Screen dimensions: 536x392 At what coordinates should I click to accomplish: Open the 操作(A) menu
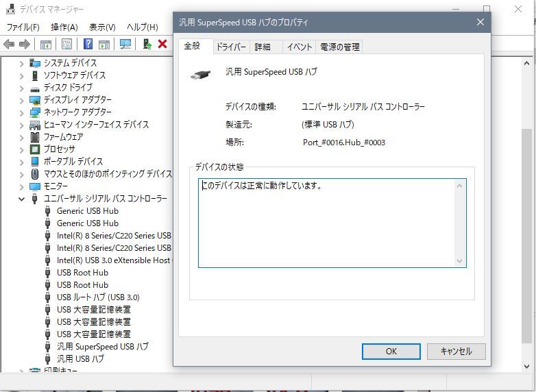coord(64,27)
